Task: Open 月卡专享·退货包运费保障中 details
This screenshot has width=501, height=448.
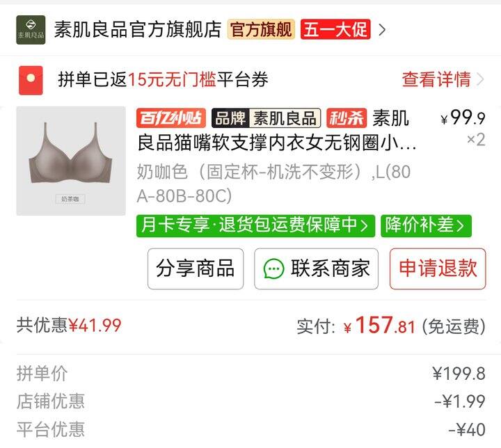Action: click(x=255, y=226)
